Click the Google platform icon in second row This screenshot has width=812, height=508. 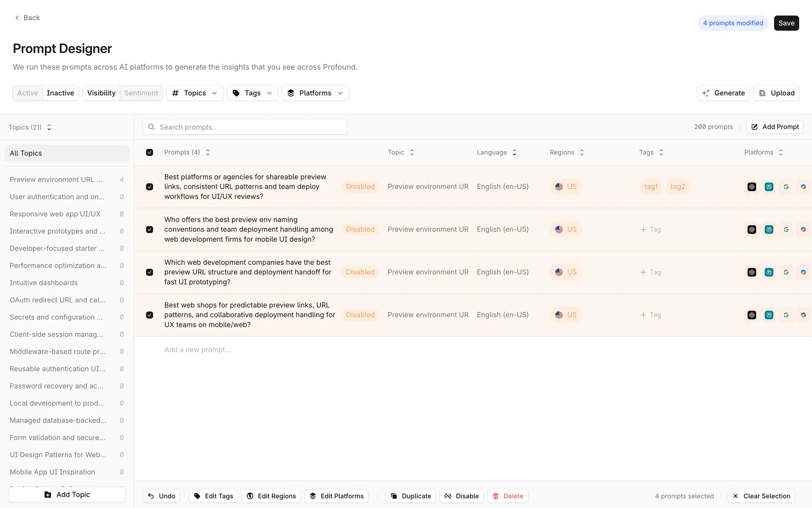pos(786,229)
